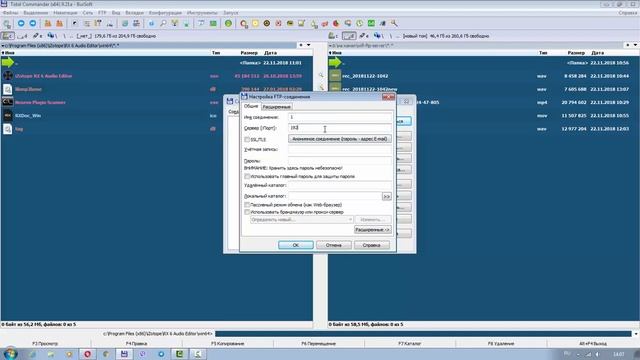The image size is (640, 360).
Task: Select drive c button in left panel
Action: click(x=8, y=36)
